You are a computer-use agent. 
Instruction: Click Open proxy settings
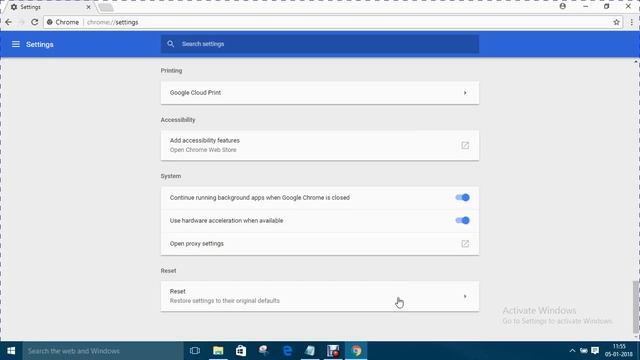tap(320, 244)
